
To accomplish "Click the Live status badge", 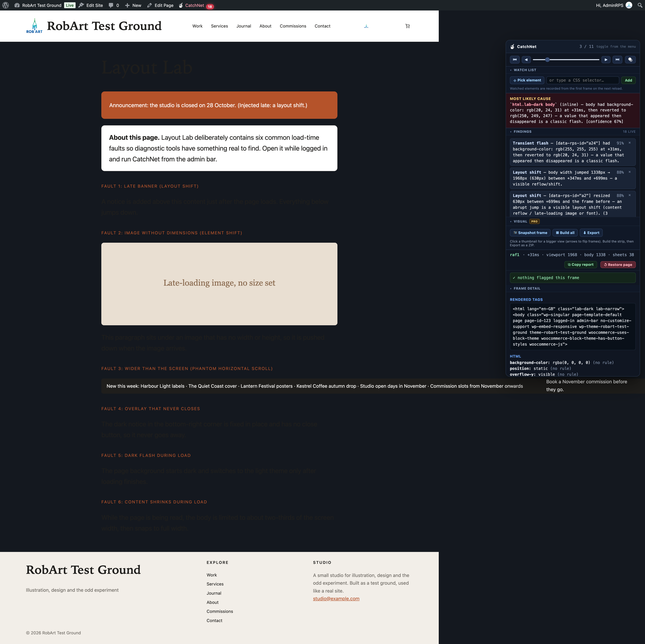I will pyautogui.click(x=70, y=5).
